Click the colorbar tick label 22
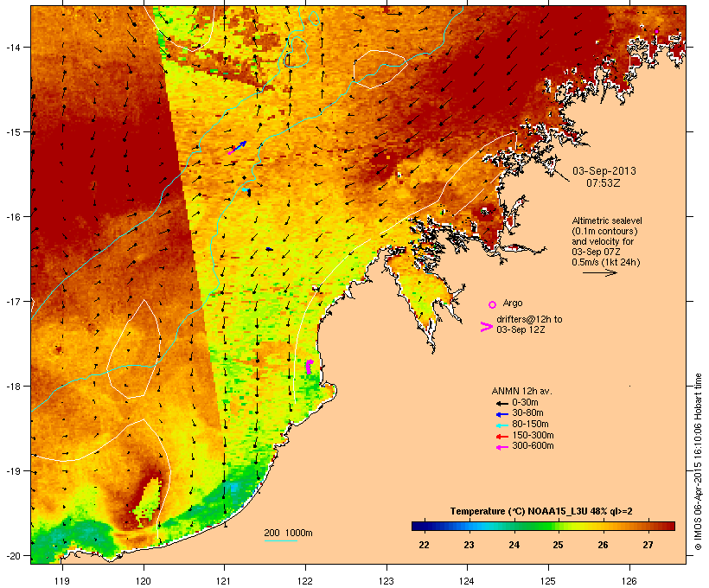The width and height of the screenshot is (709, 588). coord(424,545)
